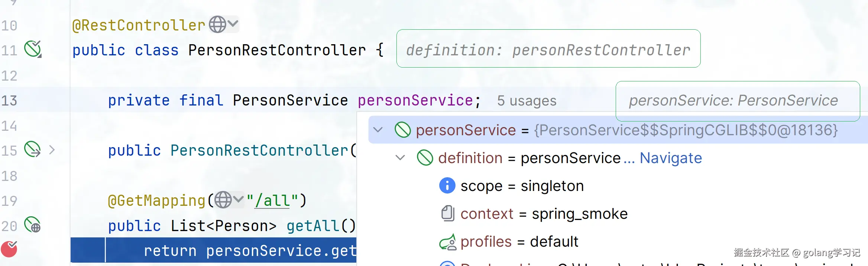Click the bean icon beside definition entry
The image size is (868, 266).
click(425, 158)
